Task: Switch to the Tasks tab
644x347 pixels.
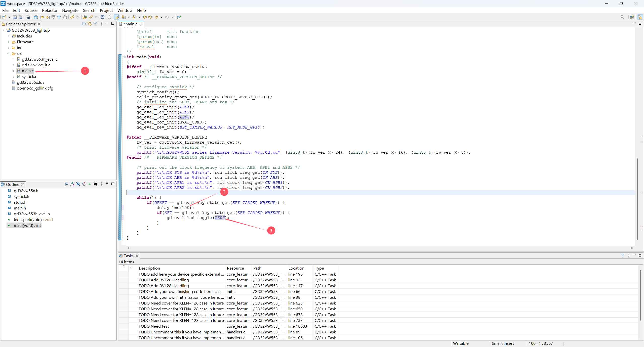Action: click(x=128, y=256)
